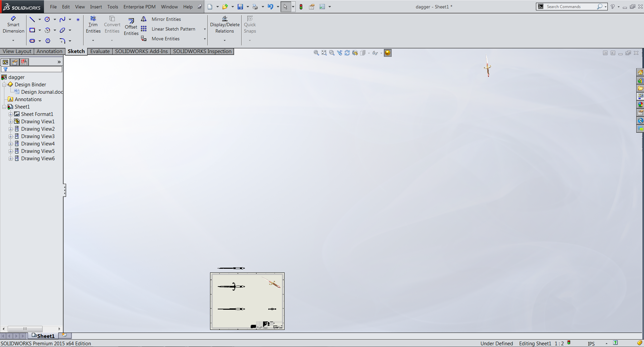Expand Drawing View1 tree node

pyautogui.click(x=10, y=122)
